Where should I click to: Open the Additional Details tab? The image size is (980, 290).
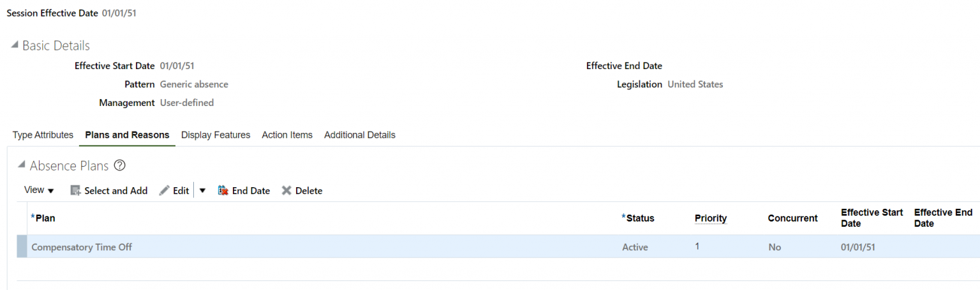pyautogui.click(x=360, y=135)
